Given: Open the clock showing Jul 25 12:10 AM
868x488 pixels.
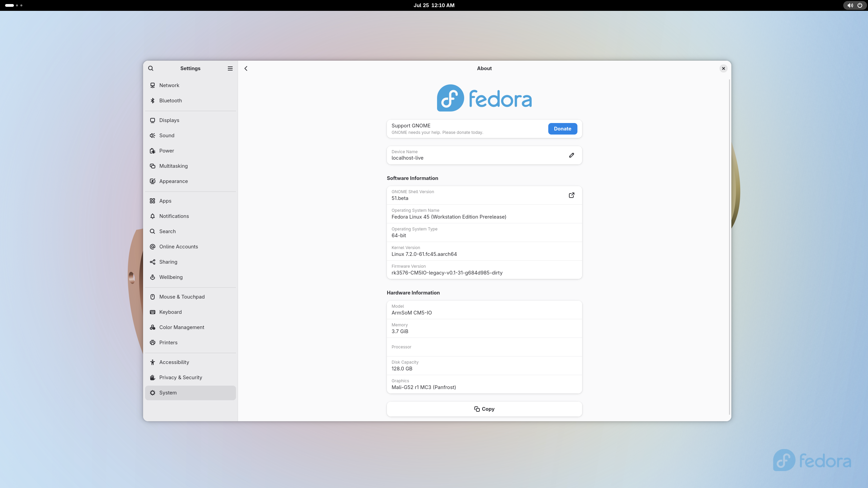Looking at the screenshot, I should [x=434, y=5].
